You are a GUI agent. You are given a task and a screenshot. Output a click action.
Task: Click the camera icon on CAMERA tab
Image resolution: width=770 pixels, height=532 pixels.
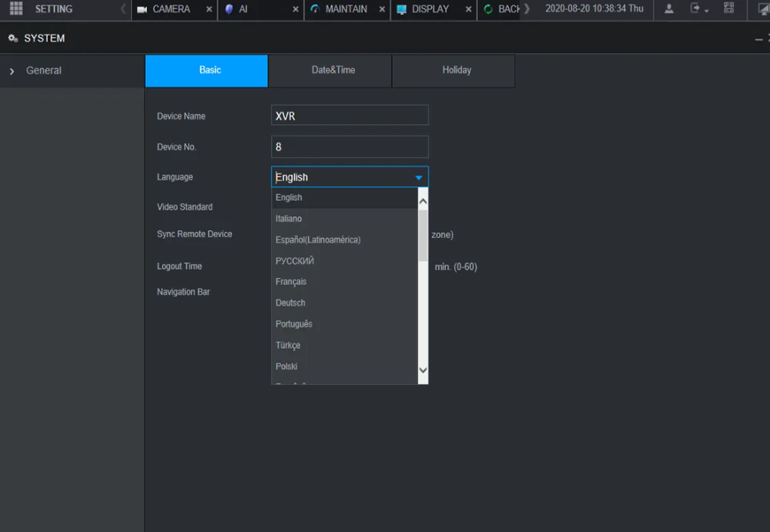142,9
